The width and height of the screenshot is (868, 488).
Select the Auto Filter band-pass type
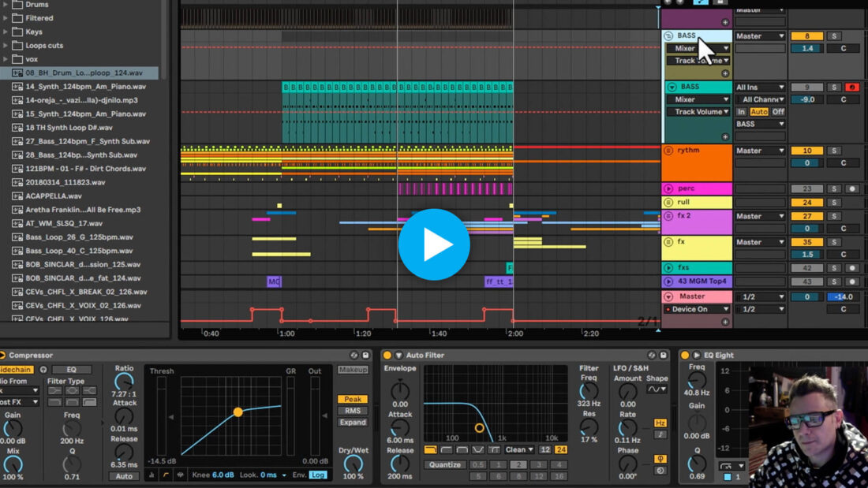(x=462, y=450)
